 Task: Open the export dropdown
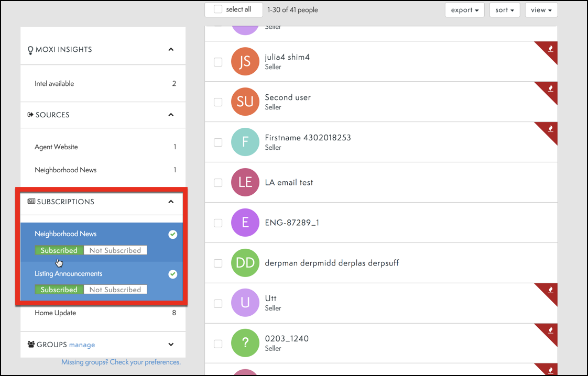tap(464, 10)
